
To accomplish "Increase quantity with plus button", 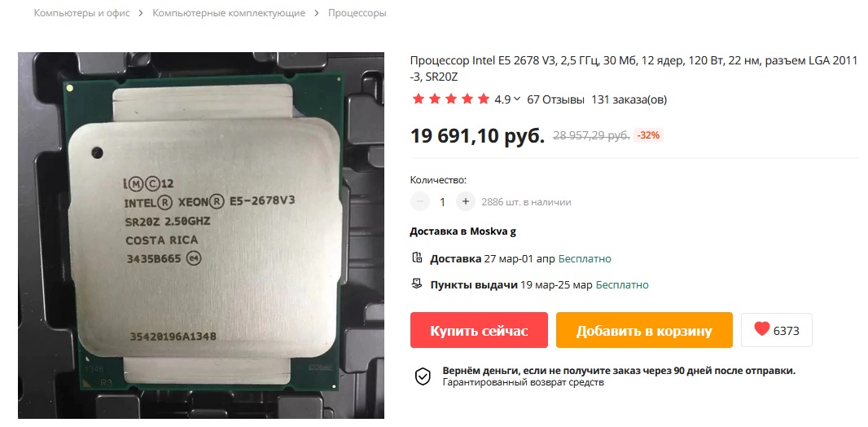I will pos(466,201).
